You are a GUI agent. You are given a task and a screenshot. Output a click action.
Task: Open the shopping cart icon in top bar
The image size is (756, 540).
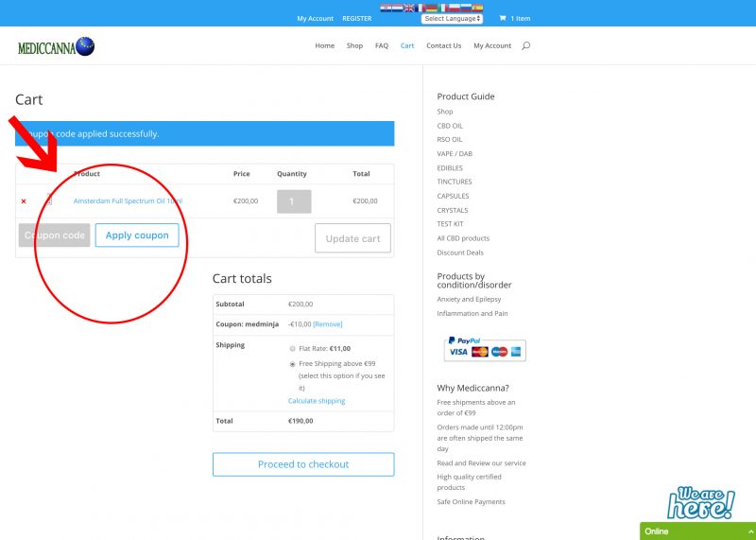(x=503, y=18)
